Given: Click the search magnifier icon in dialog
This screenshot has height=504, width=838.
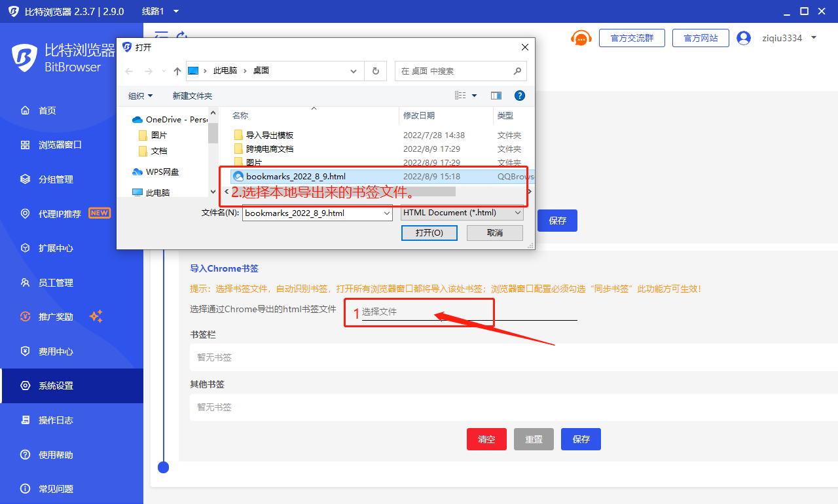Looking at the screenshot, I should [x=517, y=71].
